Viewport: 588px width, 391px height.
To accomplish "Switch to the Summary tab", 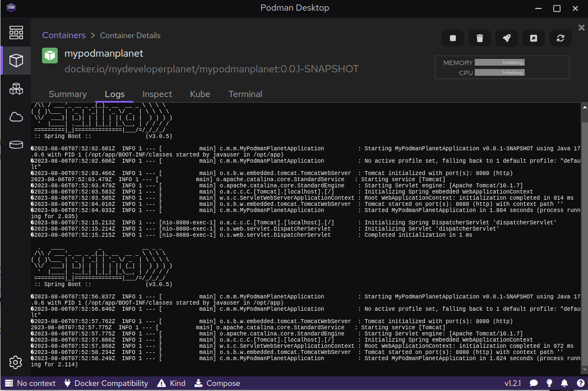I will (x=68, y=94).
